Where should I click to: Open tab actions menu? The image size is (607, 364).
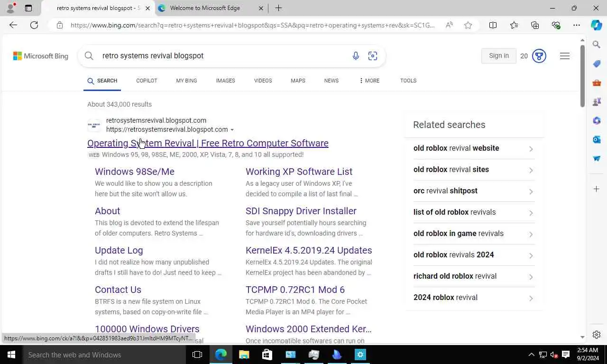tap(28, 8)
